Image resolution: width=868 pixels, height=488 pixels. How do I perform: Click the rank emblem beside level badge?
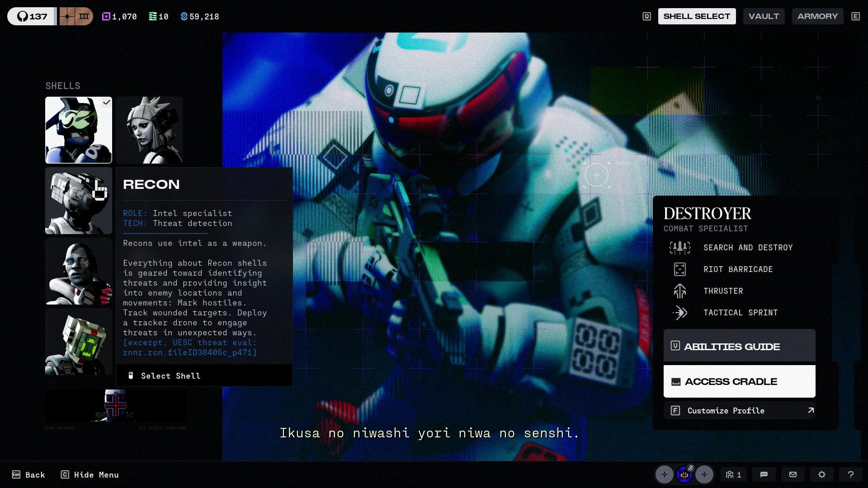[76, 16]
